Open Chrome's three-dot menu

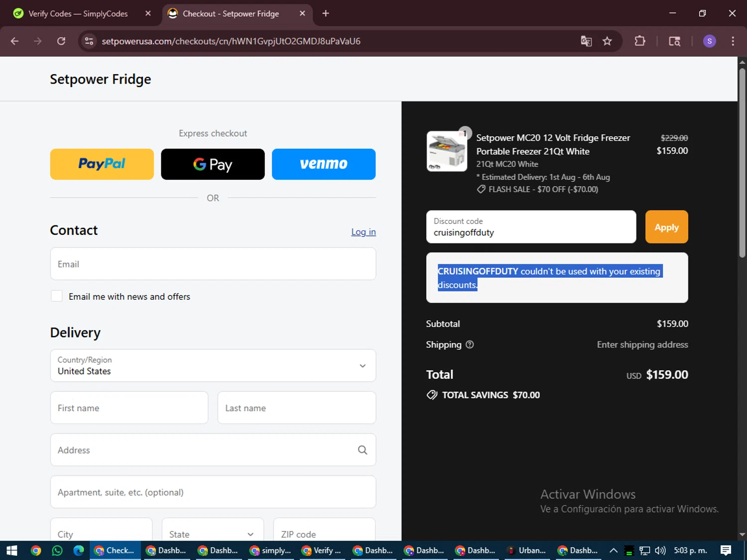click(733, 41)
